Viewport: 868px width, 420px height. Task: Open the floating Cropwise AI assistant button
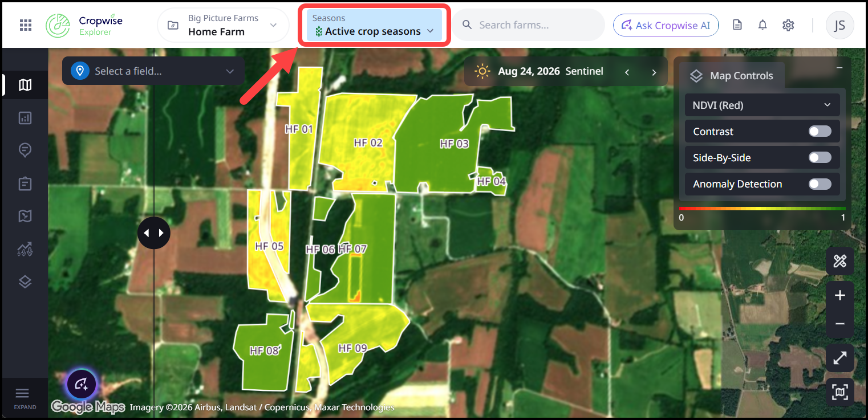[82, 384]
